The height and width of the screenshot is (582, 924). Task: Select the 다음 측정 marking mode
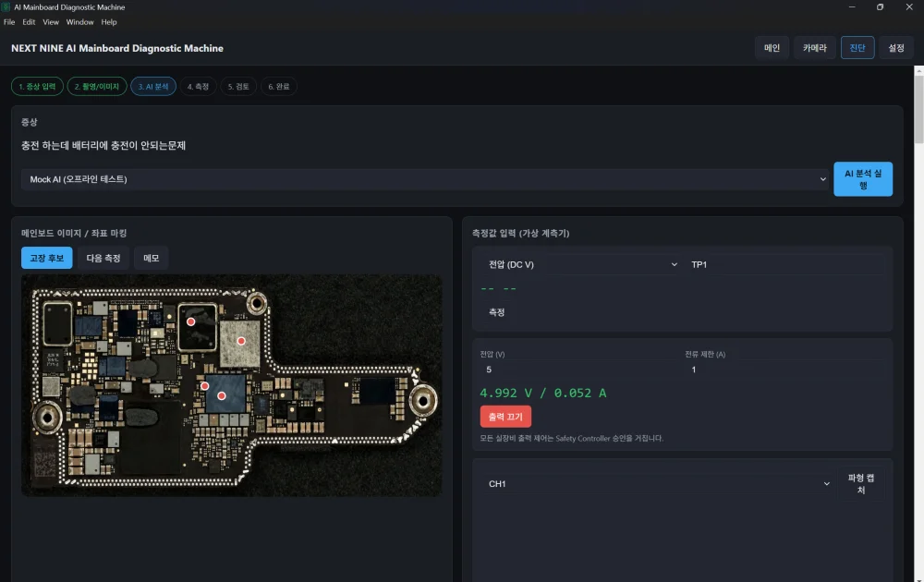click(x=103, y=258)
